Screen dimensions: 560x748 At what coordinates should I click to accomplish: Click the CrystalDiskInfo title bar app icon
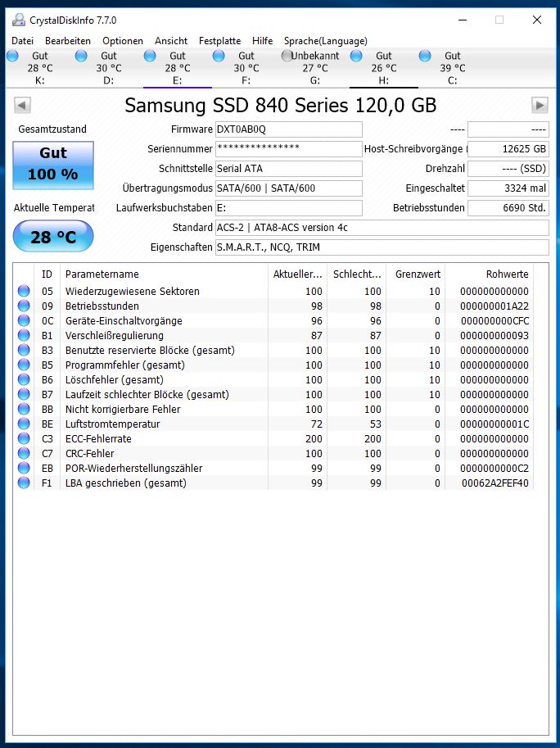[x=19, y=20]
